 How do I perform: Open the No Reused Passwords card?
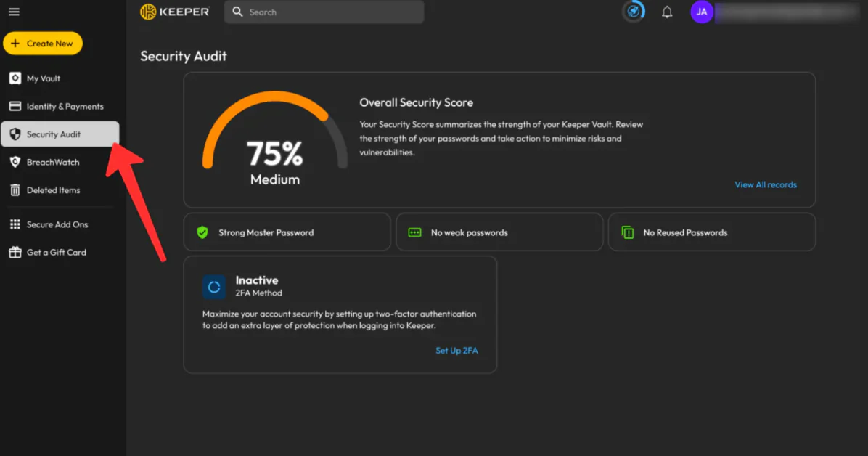[712, 232]
